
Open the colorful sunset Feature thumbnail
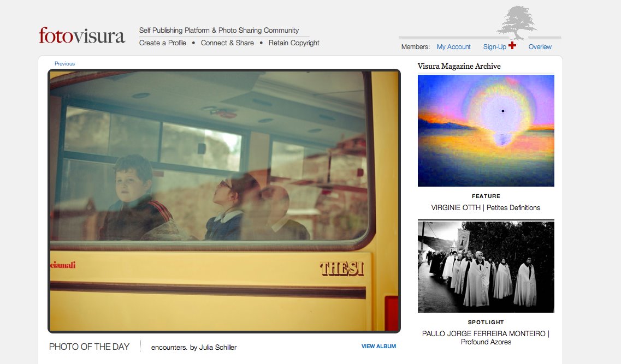tap(486, 130)
